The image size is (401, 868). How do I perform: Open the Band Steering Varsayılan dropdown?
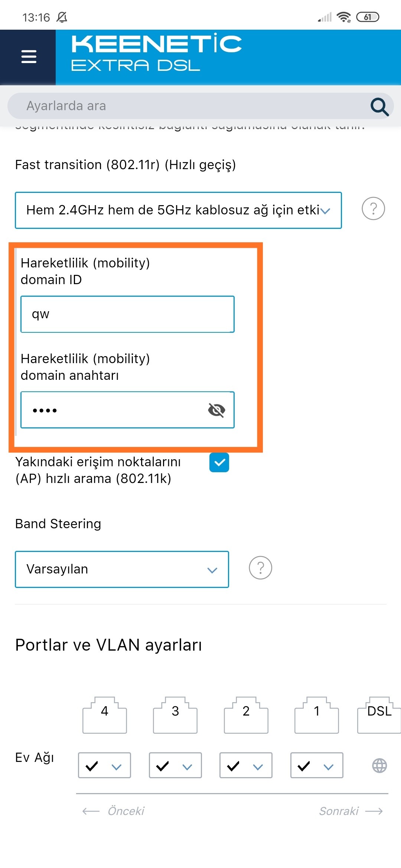click(122, 569)
